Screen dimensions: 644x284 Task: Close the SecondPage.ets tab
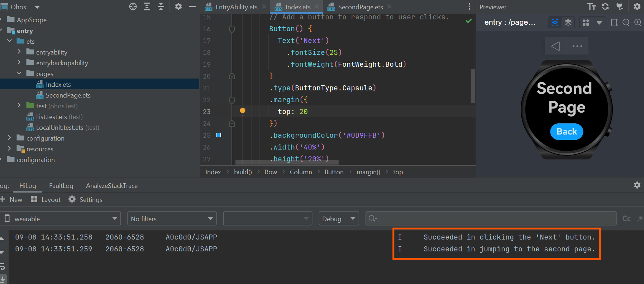pyautogui.click(x=390, y=7)
